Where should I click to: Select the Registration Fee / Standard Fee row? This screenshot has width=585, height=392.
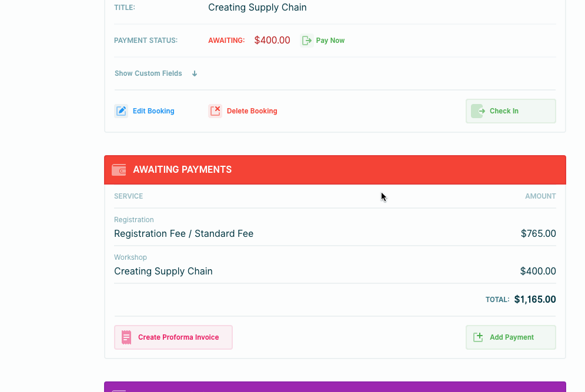[x=183, y=233]
